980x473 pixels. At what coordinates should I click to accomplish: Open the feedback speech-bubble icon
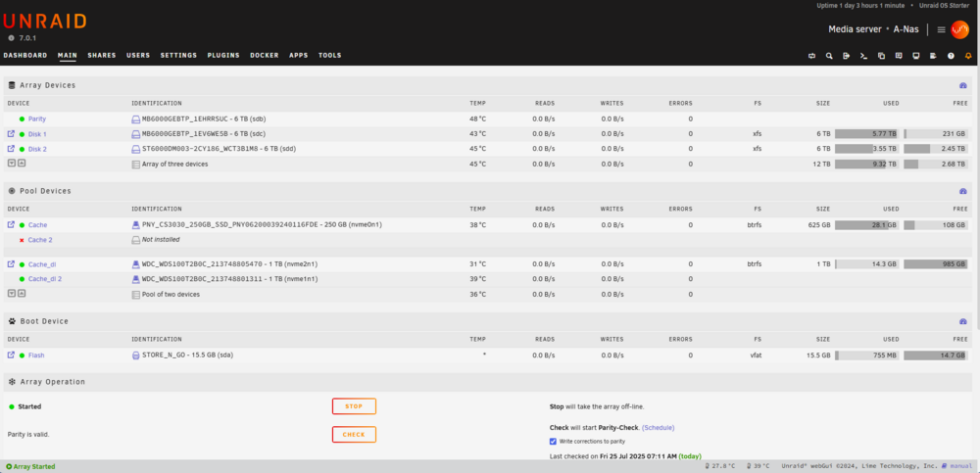point(899,56)
